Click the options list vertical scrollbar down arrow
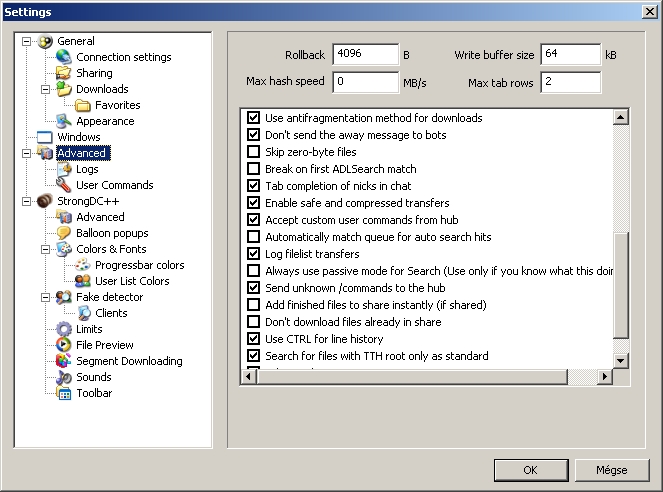This screenshot has width=663, height=492. (620, 360)
